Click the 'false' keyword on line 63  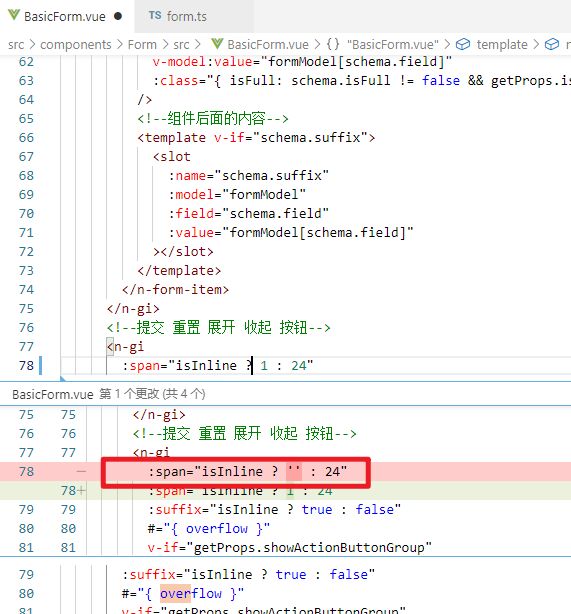click(x=441, y=81)
